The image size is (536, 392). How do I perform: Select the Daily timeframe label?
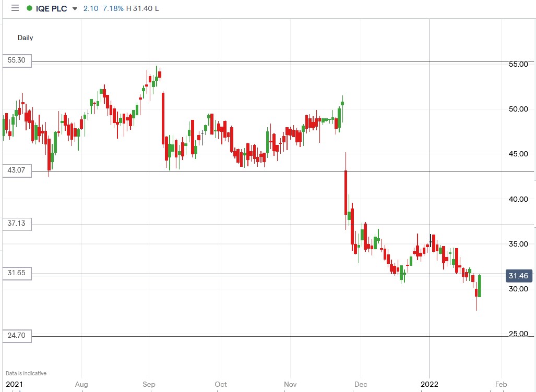(x=25, y=38)
